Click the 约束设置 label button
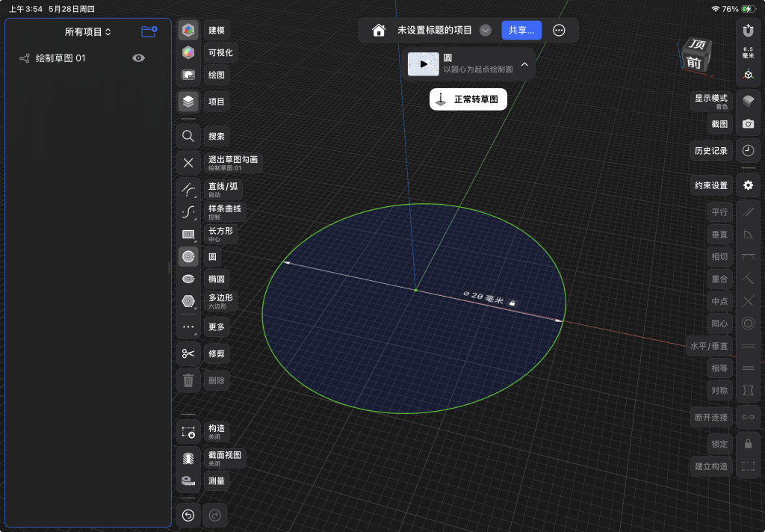This screenshot has width=765, height=532. pos(711,185)
